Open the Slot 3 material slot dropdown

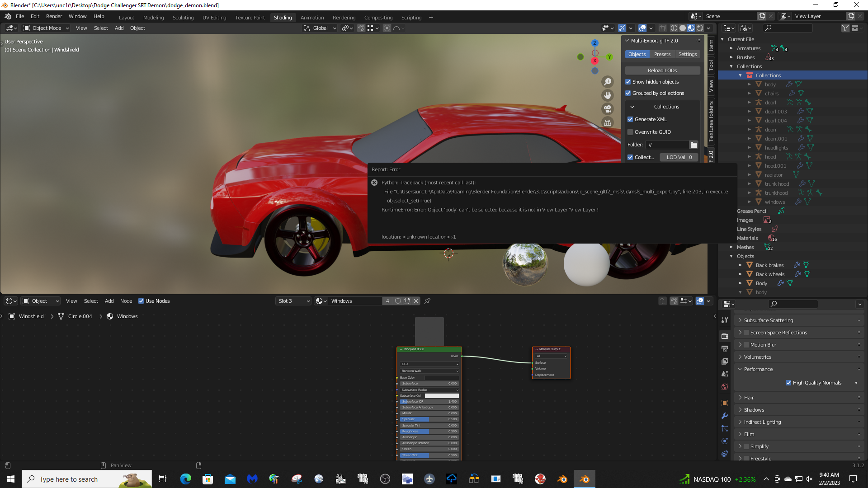click(x=293, y=301)
